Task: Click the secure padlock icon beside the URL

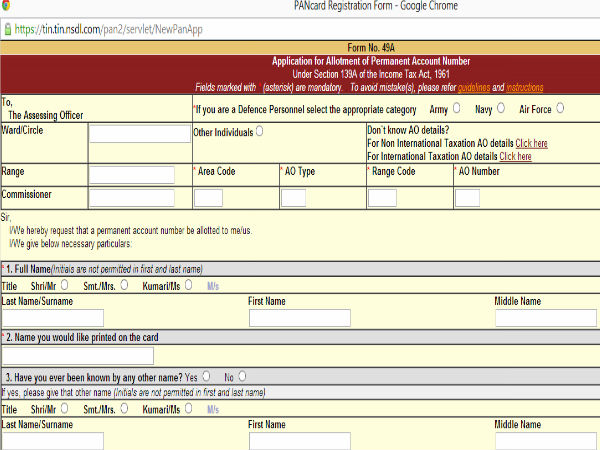Action: click(7, 30)
